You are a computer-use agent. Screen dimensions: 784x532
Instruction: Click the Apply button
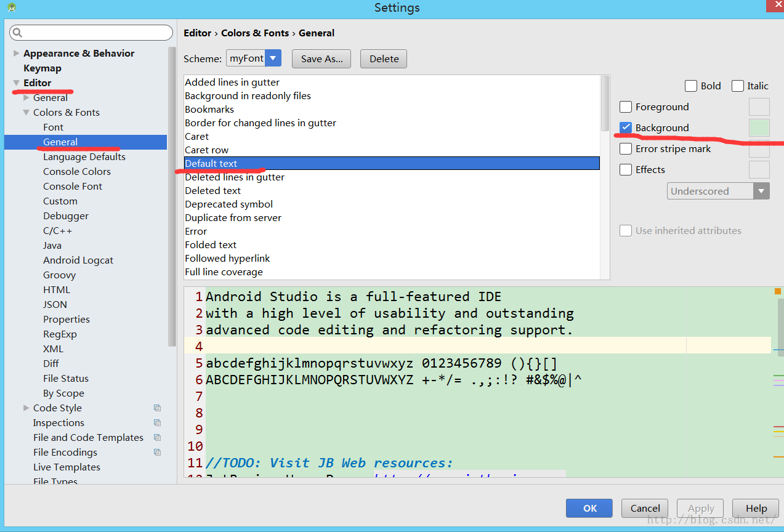701,508
